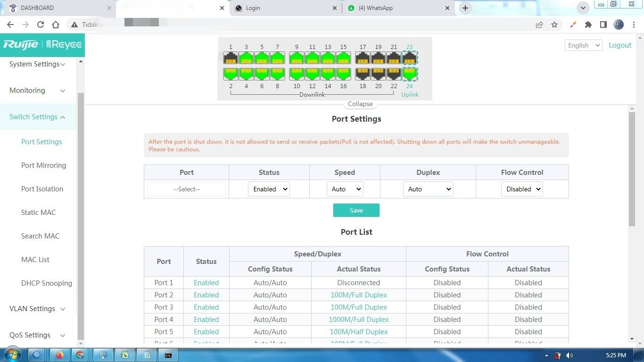Click the color picker eyedropper extension icon
The height and width of the screenshot is (362, 644).
[573, 25]
